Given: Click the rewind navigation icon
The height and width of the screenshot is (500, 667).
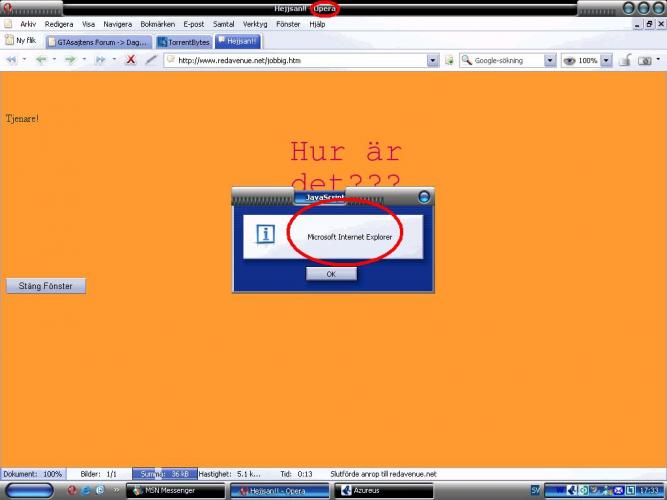Looking at the screenshot, I should pyautogui.click(x=11, y=60).
